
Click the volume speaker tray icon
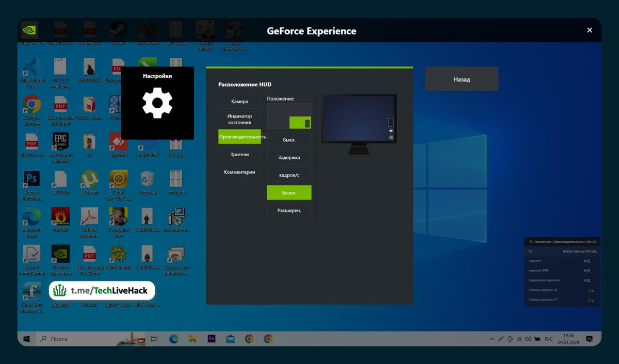point(528,339)
